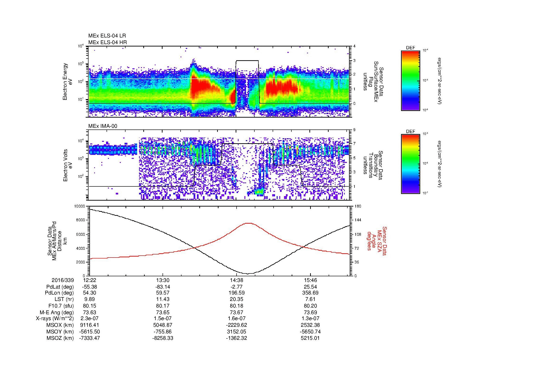Click the LST value '7.61'
555x392 pixels.
coord(310,299)
